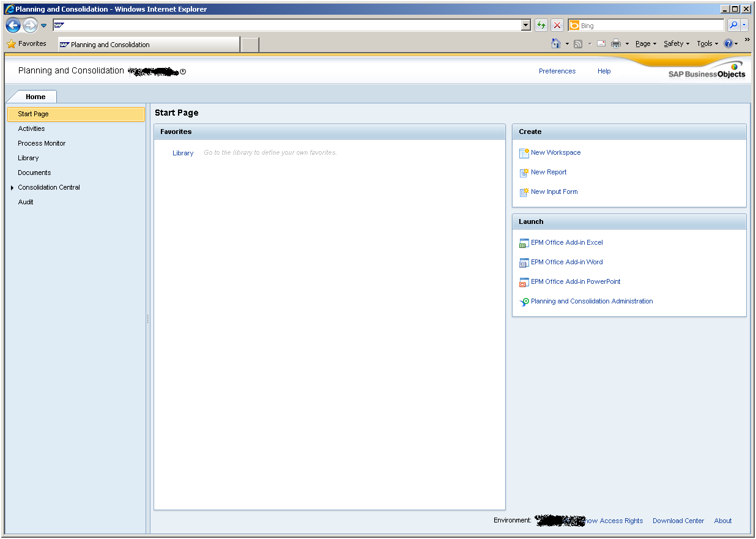Open the search provider dropdown arrow

tap(744, 25)
